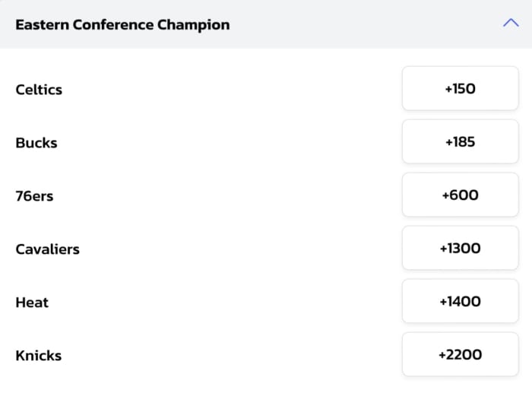Screen dimensions: 532x393
Task: Click the Bucks team name
Action: (36, 143)
